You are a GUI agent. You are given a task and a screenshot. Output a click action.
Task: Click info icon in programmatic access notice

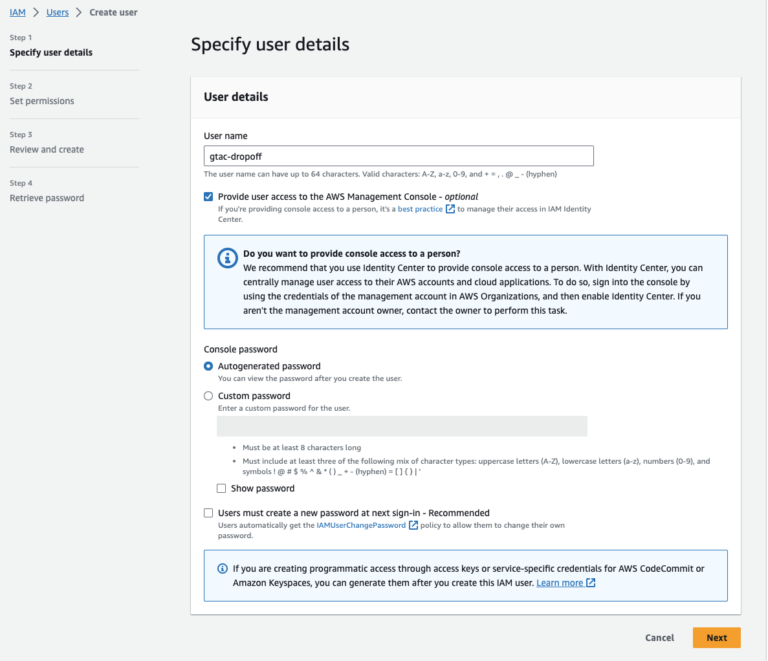click(x=222, y=568)
